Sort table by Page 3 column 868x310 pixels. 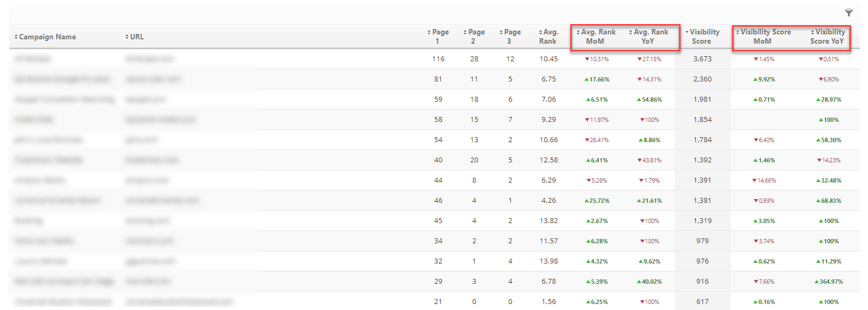510,36
